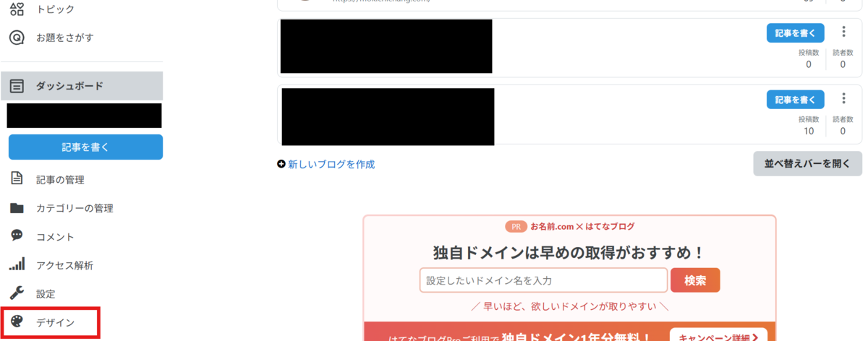Open the 並べ替えバーを開く button
868x341 pixels.
(807, 163)
